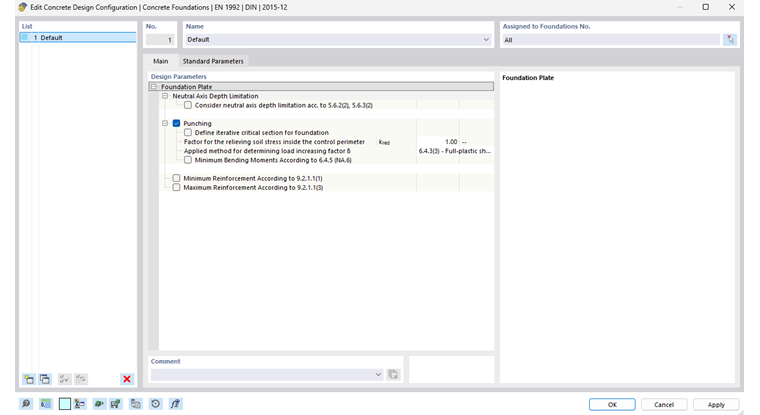This screenshot has height=415, width=760.
Task: Uncheck the Punching checkbox
Action: pos(176,124)
